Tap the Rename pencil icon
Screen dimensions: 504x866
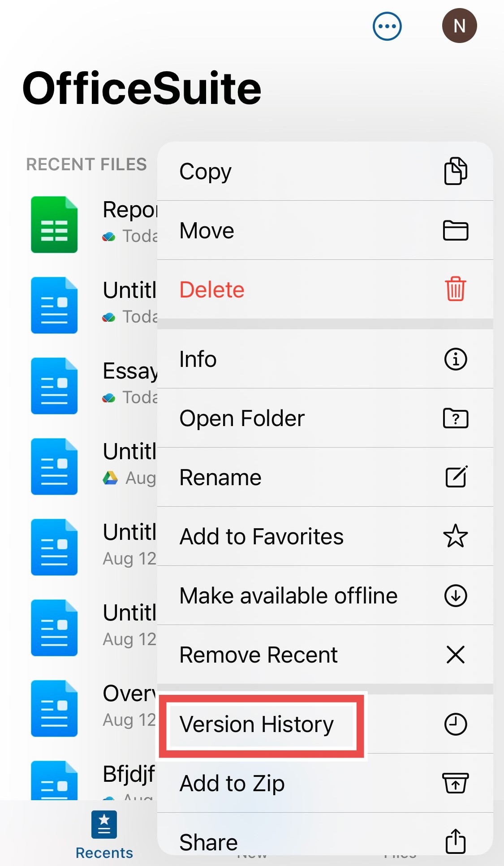[x=457, y=476]
